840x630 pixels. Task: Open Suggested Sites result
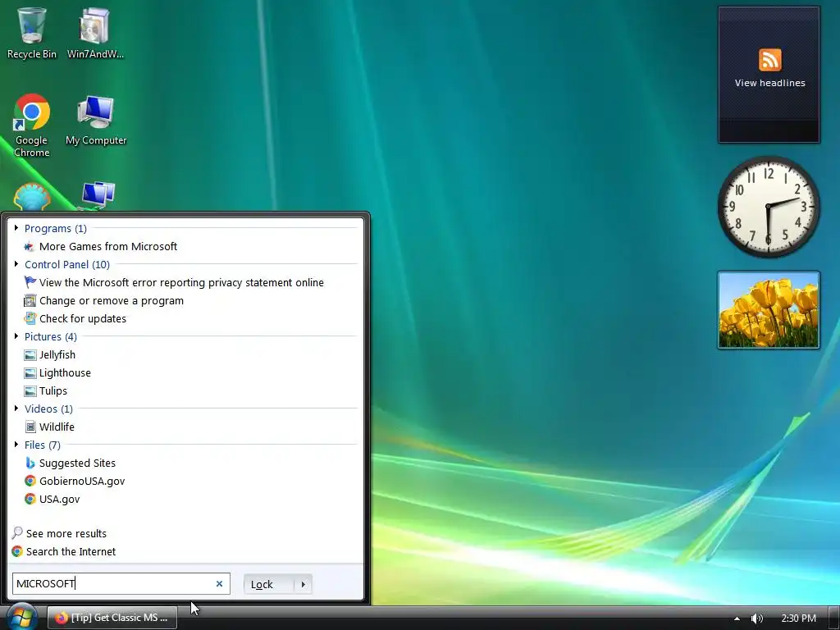click(77, 463)
